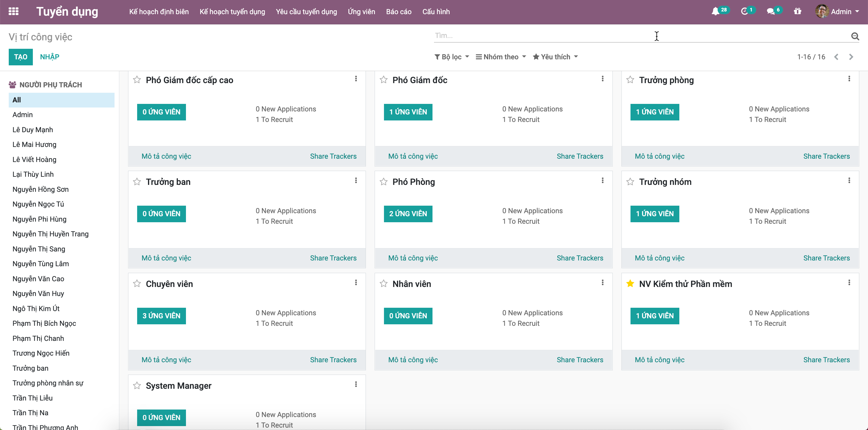Click the gift icon in top bar

click(797, 12)
